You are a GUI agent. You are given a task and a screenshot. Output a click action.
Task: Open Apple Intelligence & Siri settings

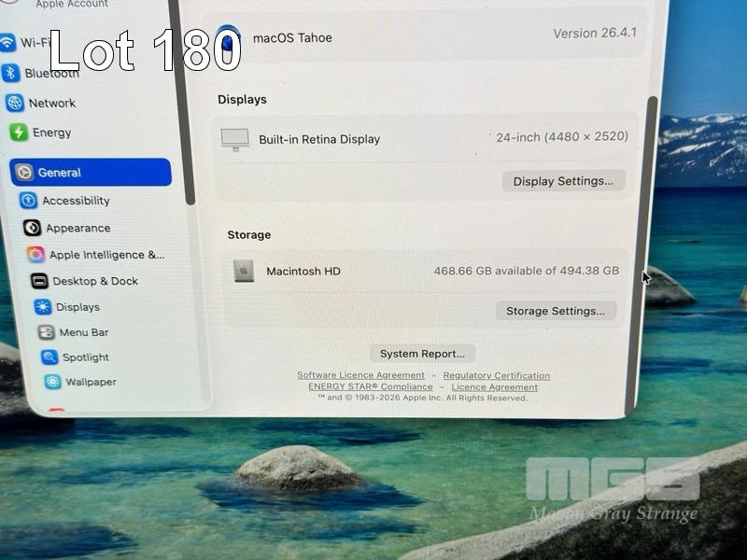pyautogui.click(x=107, y=255)
